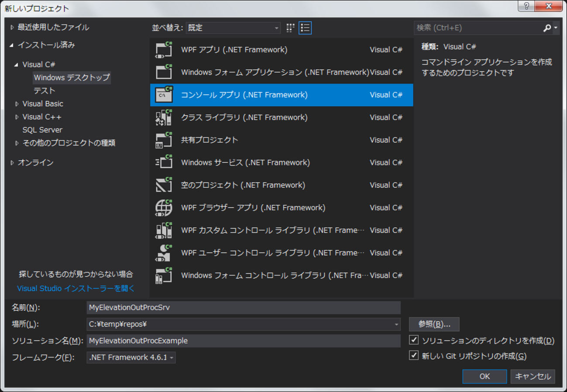Click the Windows サービス template icon

tap(164, 163)
